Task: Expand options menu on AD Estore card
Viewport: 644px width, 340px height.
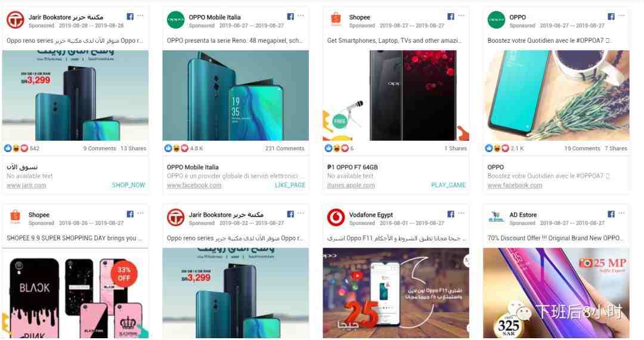Action: 621,214
